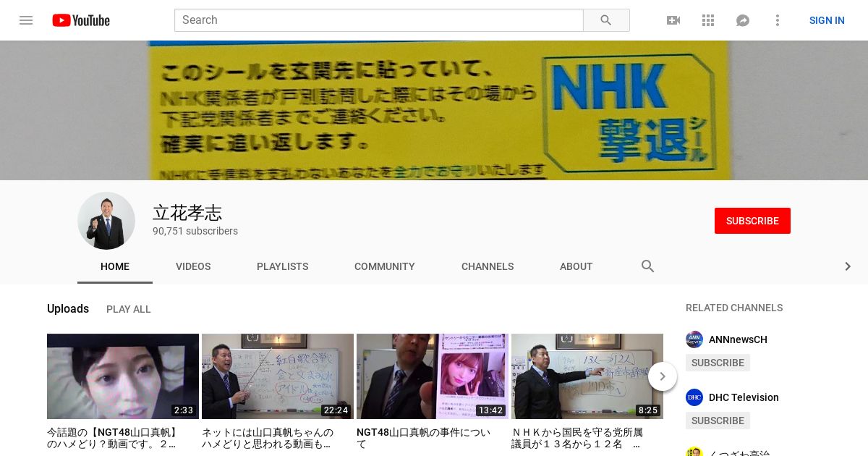Open video title ＮＨＫから国民を守る党所属
Viewport: 868px width, 456px height.
tap(578, 438)
